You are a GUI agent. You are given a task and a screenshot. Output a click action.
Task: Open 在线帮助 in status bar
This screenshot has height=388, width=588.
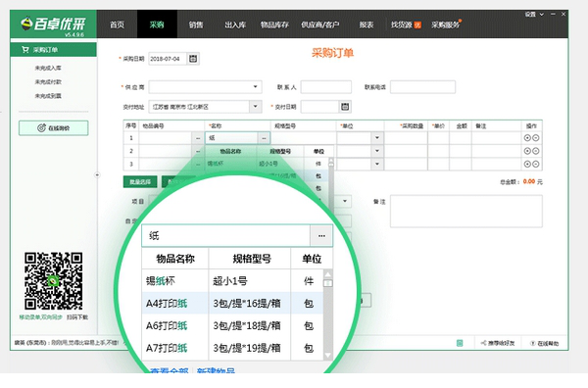545,343
